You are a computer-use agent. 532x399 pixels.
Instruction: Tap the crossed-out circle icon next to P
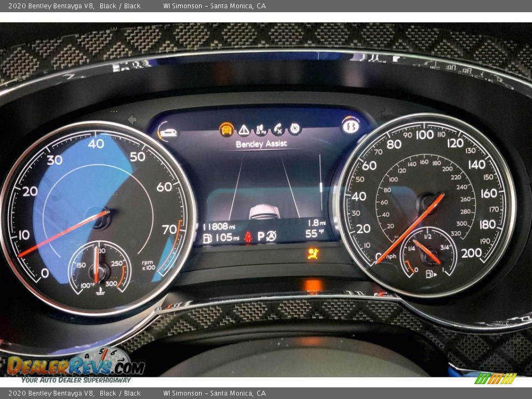(271, 236)
